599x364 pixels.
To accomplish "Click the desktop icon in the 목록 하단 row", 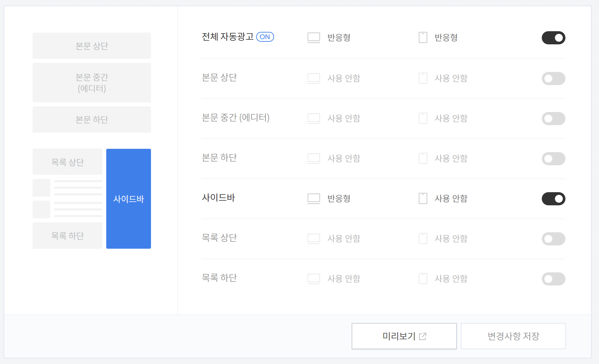I will (x=313, y=279).
